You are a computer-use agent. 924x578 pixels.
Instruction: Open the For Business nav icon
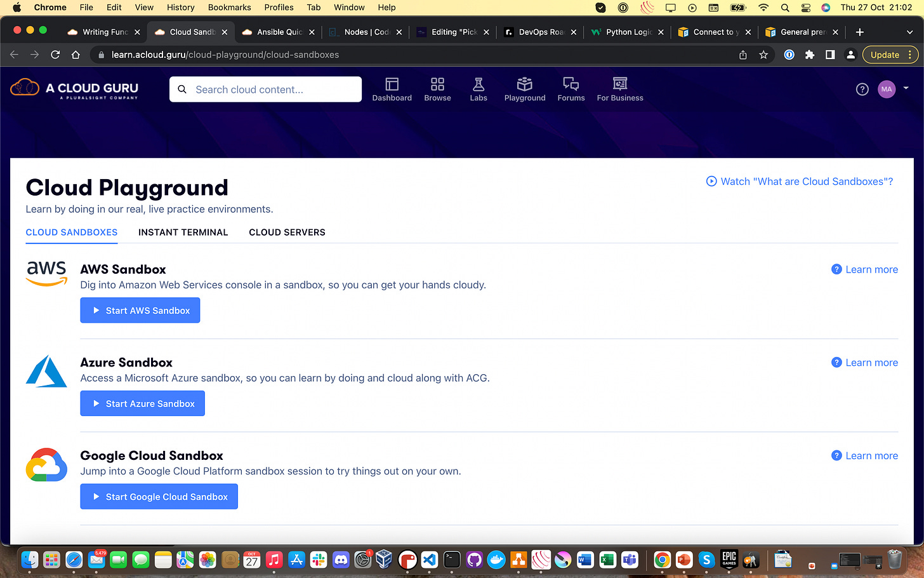(620, 89)
